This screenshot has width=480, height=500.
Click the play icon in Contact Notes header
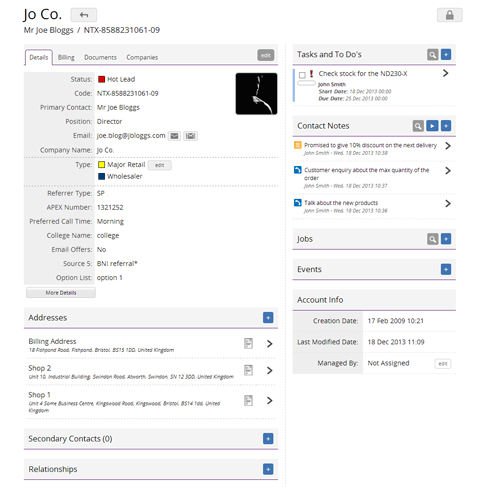pos(432,126)
